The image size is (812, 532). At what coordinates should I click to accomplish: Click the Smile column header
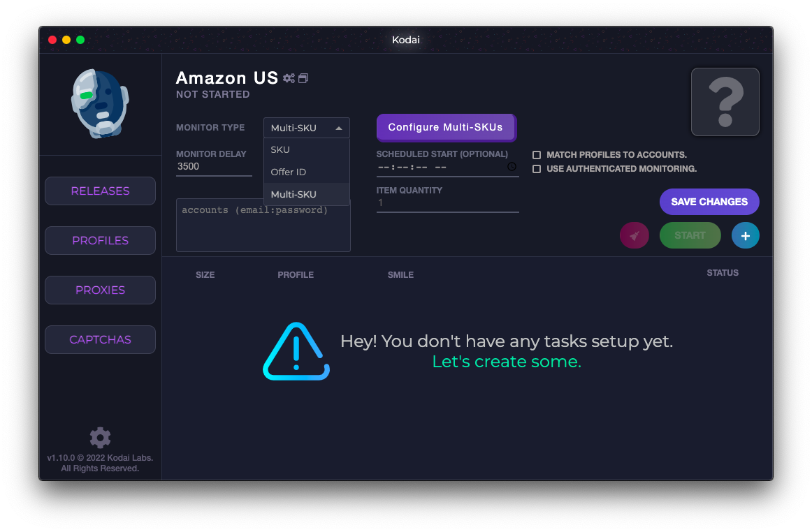point(401,275)
